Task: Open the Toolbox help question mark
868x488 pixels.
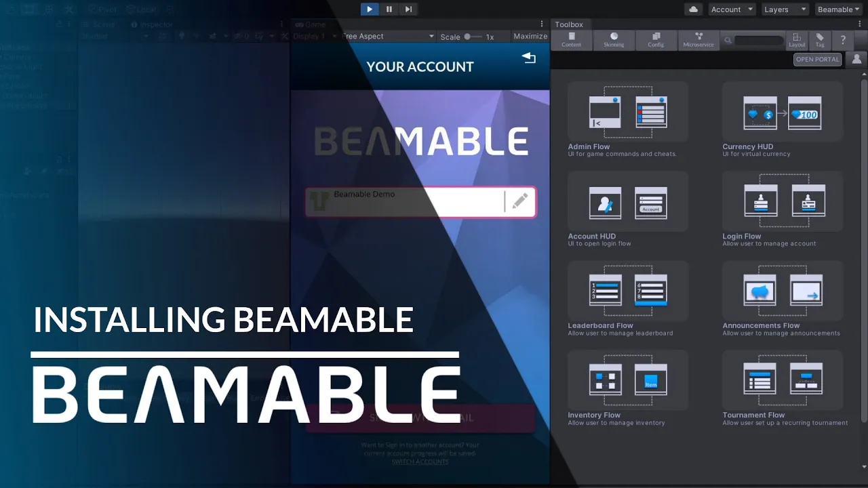Action: 843,40
